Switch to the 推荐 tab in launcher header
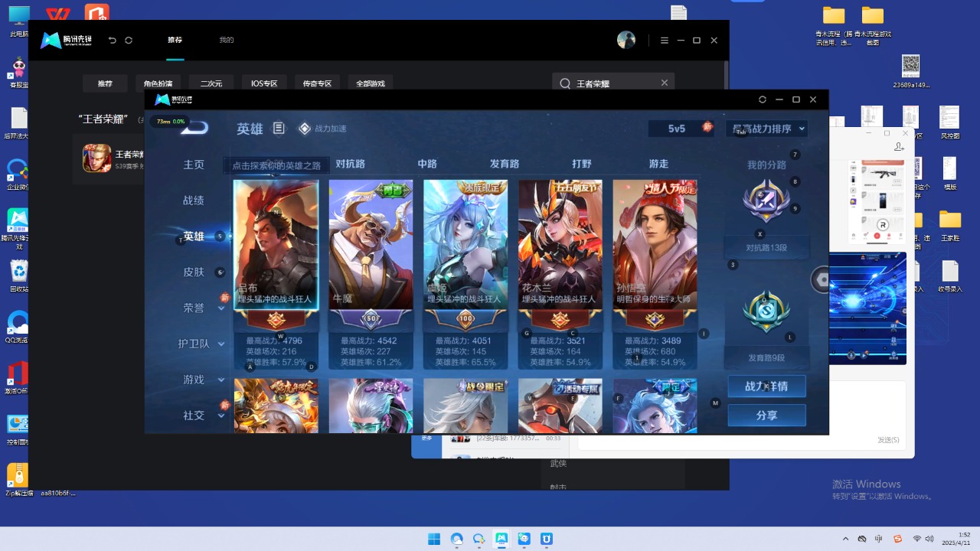 tap(175, 40)
